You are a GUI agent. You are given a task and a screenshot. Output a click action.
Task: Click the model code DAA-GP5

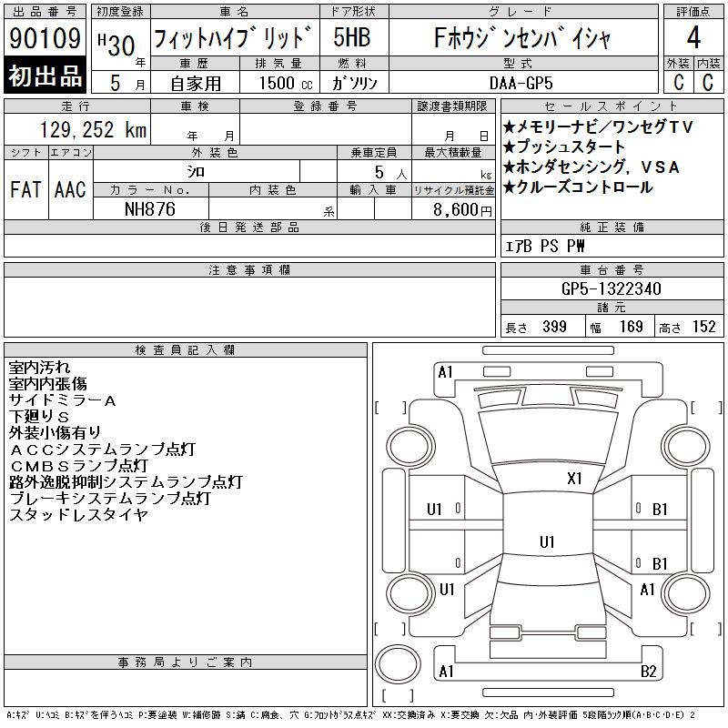tap(521, 83)
